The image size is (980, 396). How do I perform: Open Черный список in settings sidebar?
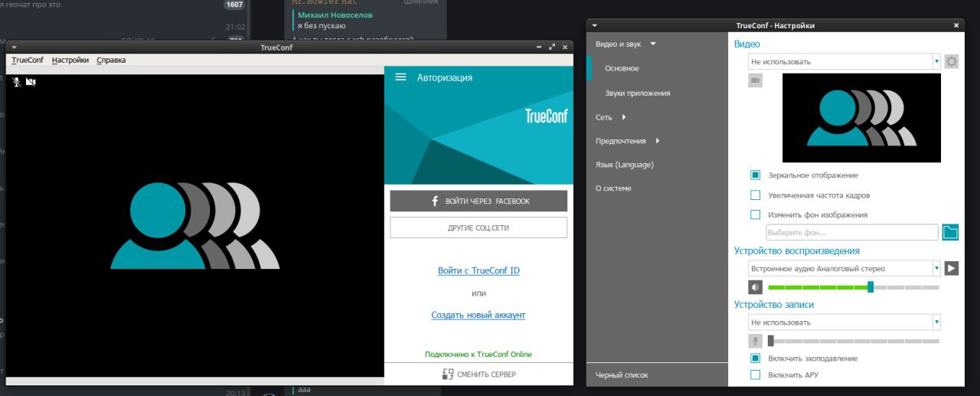click(622, 375)
